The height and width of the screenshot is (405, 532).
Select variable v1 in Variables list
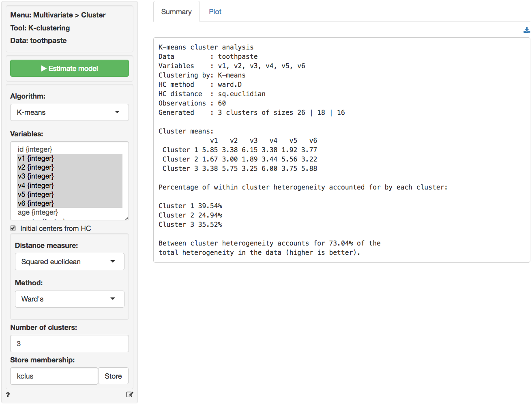pos(36,158)
